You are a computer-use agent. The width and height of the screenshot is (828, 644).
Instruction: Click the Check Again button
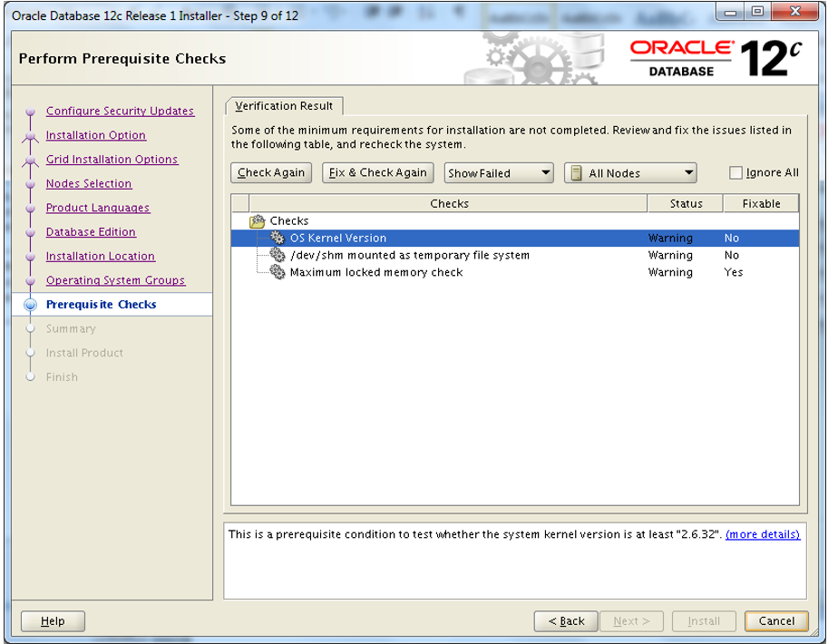271,172
